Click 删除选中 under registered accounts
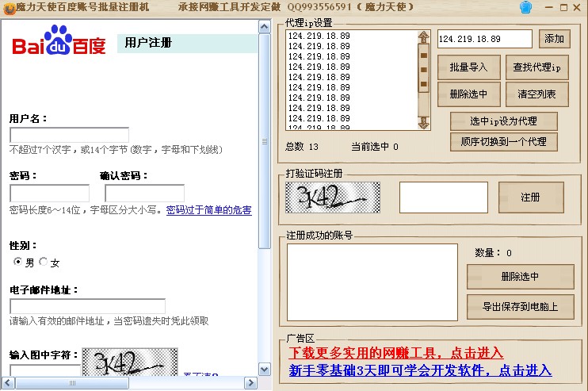The height and width of the screenshot is (391, 588). [520, 277]
